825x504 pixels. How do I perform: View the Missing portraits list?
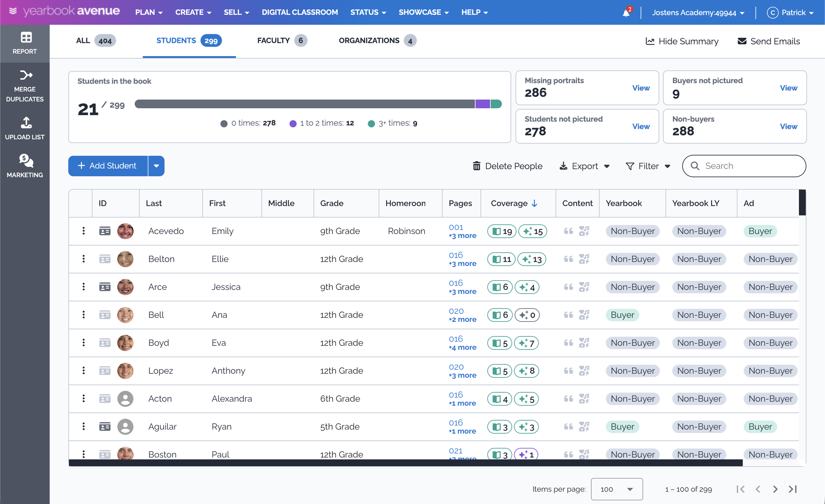(x=641, y=88)
